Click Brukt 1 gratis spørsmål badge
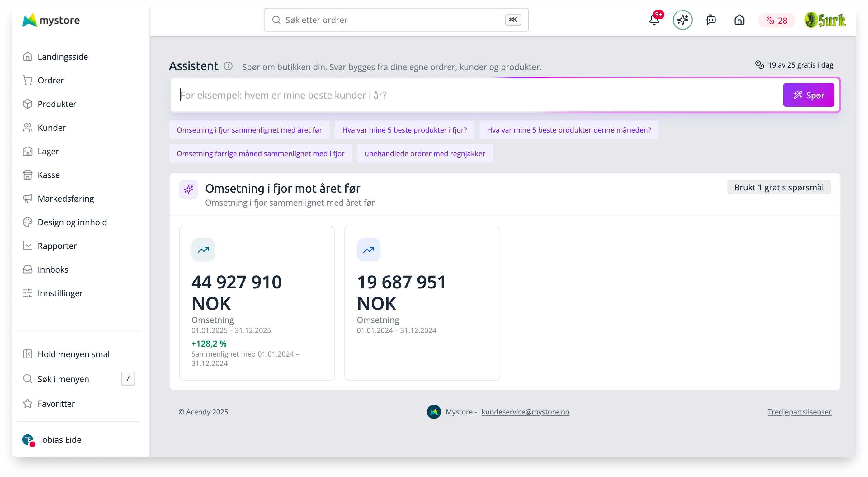868x477 pixels. (x=779, y=187)
